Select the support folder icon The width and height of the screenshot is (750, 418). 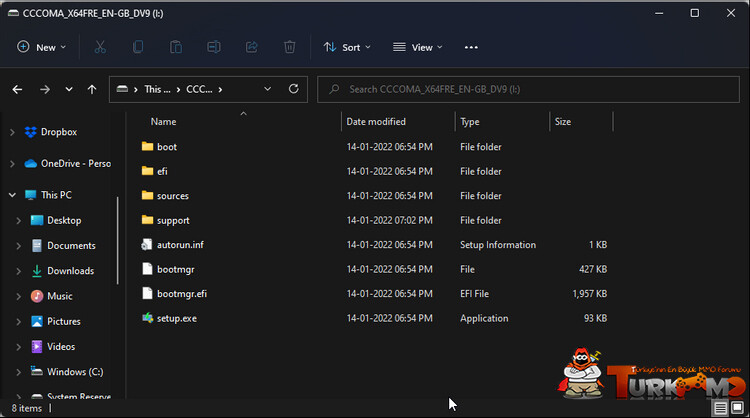click(147, 220)
